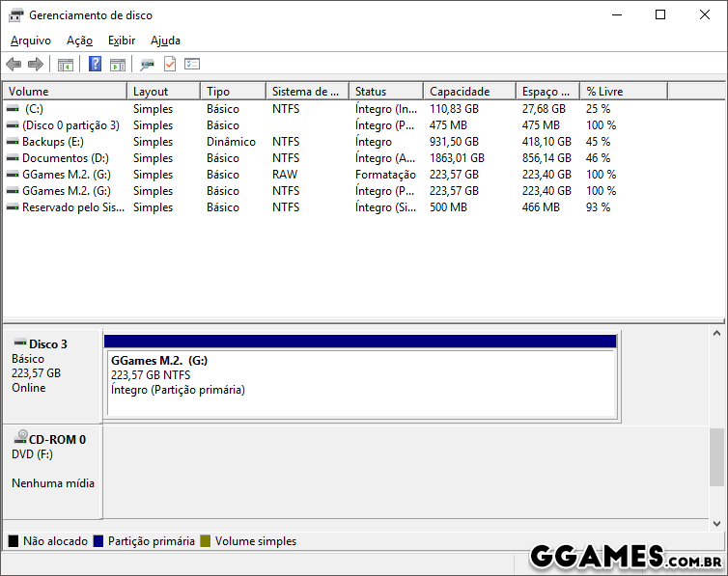The height and width of the screenshot is (576, 728).
Task: Toggle the show/hide console tree icon
Action: pyautogui.click(x=66, y=65)
